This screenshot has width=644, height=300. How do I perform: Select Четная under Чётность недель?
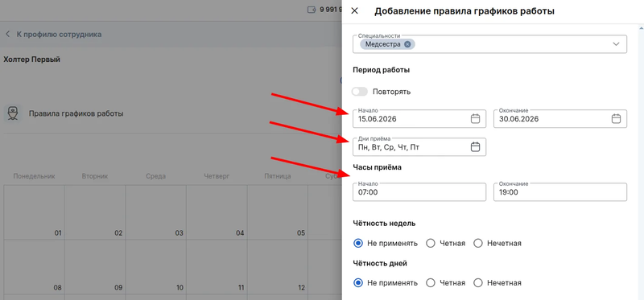(431, 244)
